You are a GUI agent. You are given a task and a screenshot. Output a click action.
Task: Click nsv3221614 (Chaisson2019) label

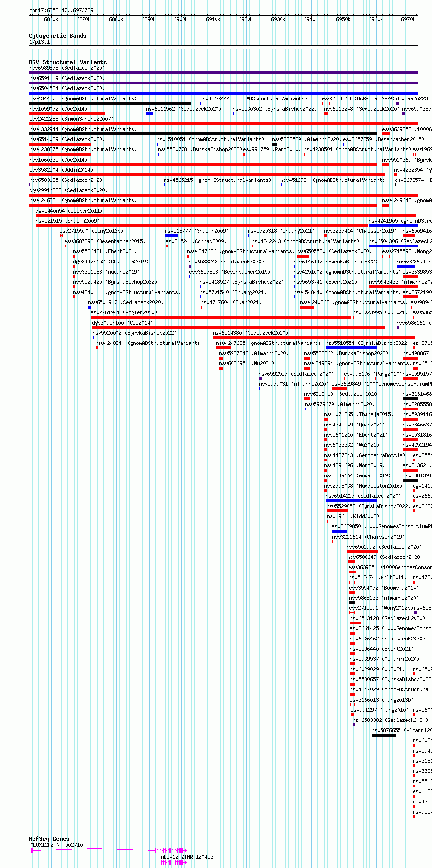[x=368, y=537]
